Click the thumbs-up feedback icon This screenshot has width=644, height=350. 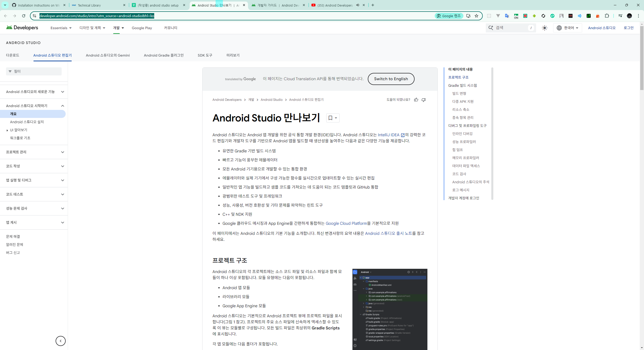pos(416,100)
